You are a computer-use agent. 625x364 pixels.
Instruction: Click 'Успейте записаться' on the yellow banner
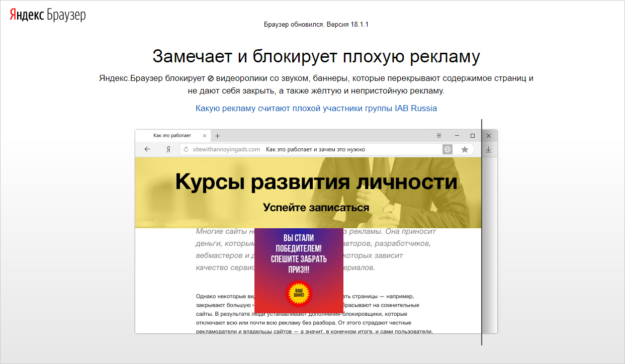click(316, 208)
